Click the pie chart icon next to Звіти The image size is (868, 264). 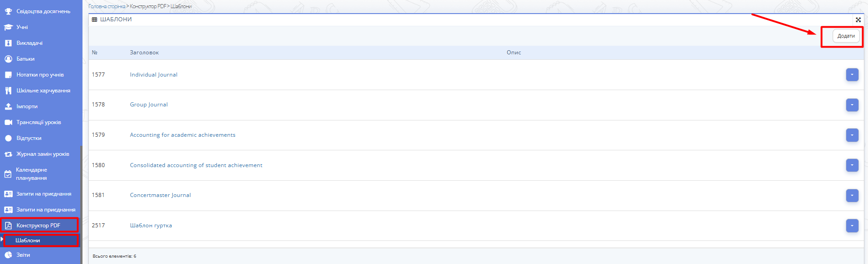[x=8, y=255]
